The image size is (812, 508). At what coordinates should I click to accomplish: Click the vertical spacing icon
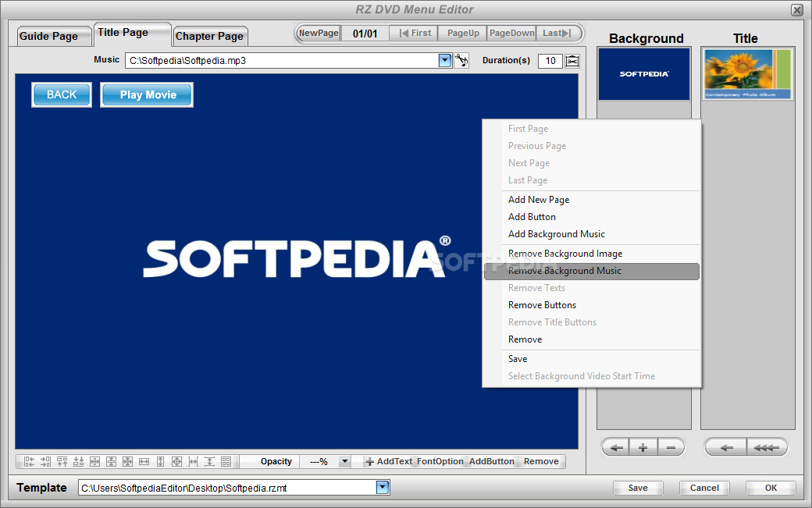pos(210,461)
